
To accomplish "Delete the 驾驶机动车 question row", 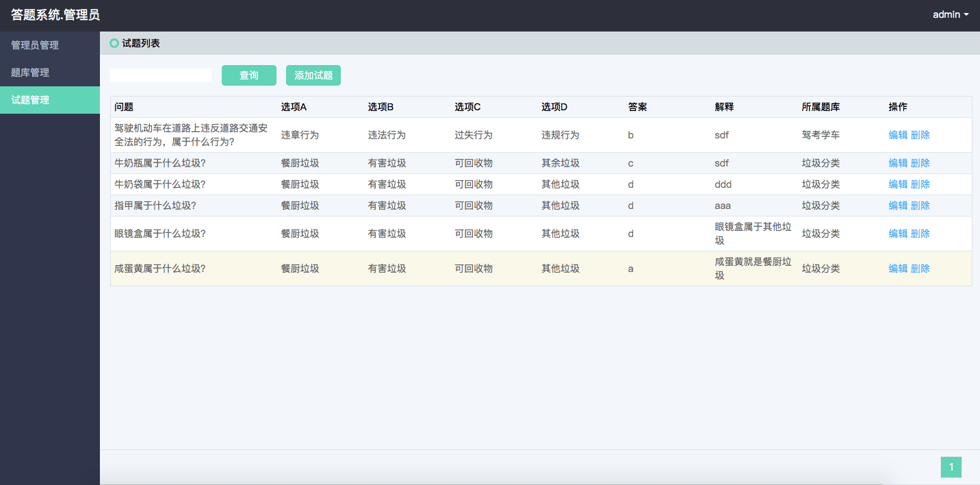I will [920, 135].
